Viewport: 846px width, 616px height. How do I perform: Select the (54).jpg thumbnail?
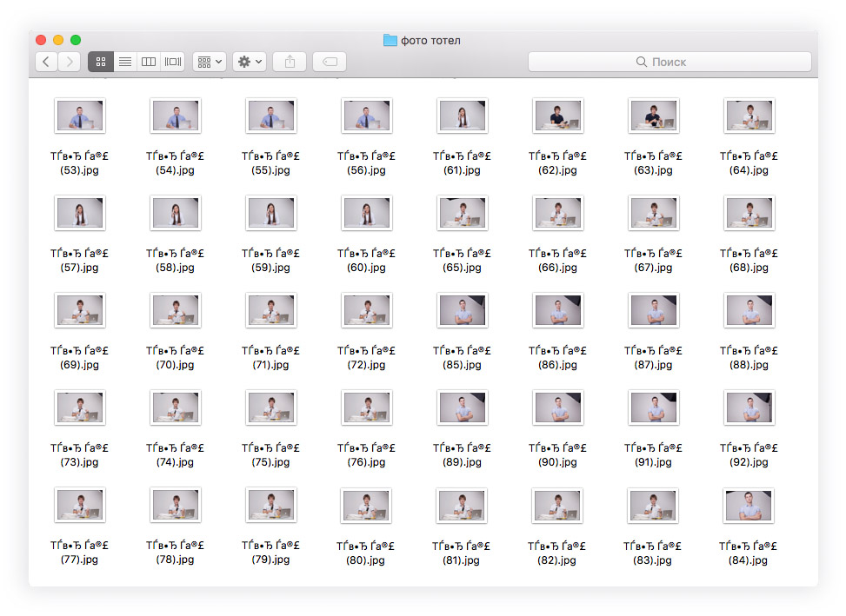click(x=176, y=116)
